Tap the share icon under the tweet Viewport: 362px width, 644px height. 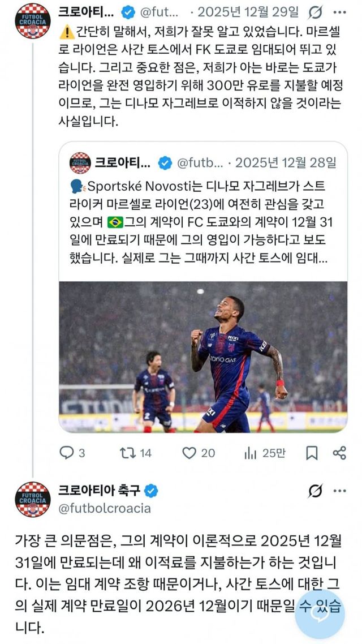coord(339,453)
